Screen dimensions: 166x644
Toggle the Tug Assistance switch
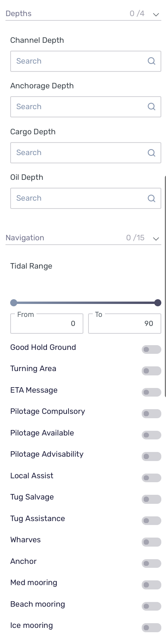[x=152, y=521]
